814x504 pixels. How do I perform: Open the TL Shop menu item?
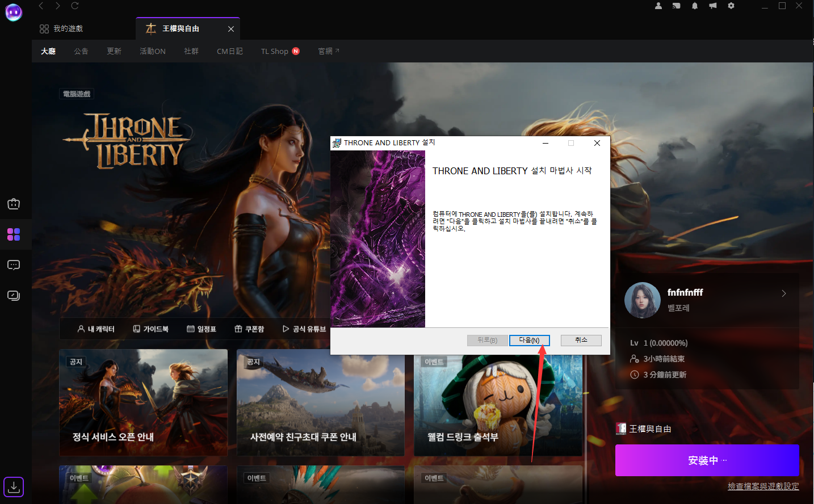click(275, 51)
